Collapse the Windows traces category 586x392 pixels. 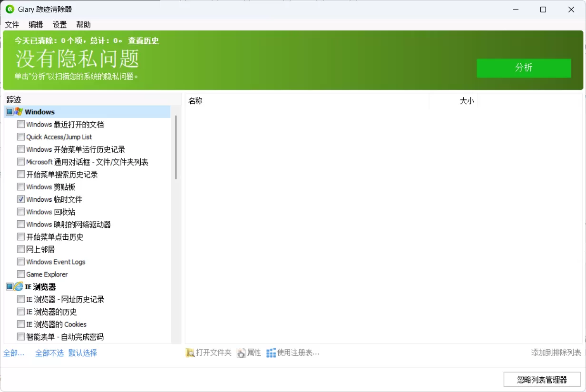pyautogui.click(x=40, y=111)
